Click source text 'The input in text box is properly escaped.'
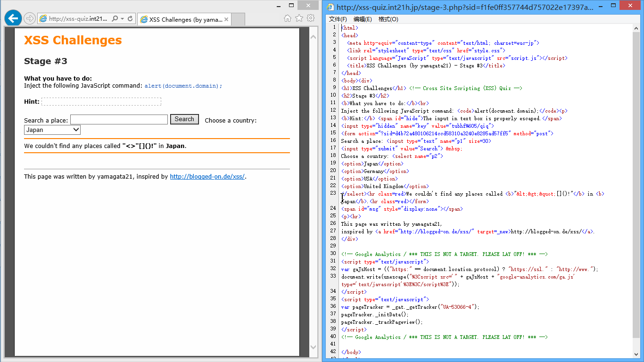The image size is (644, 362). click(482, 118)
